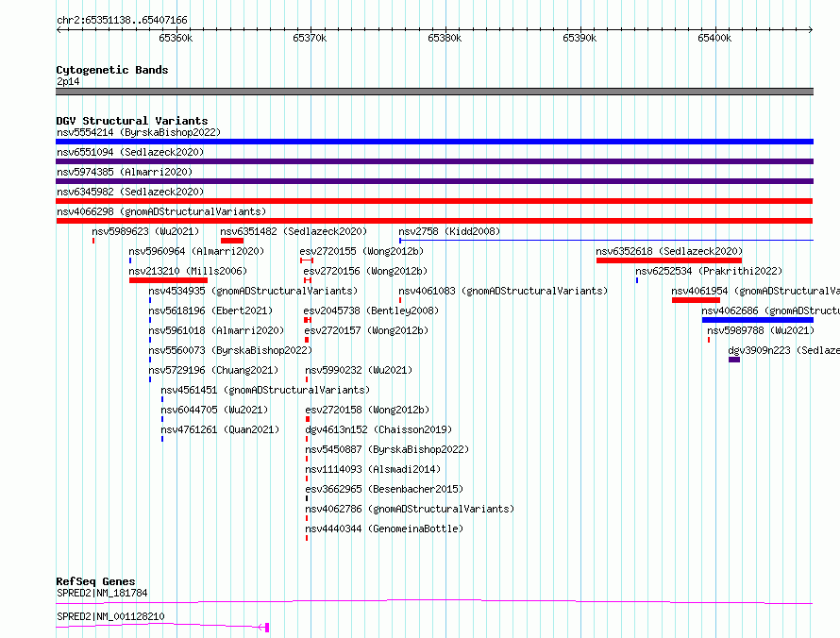Open the nsv5989623 (Wu2021) variant
Viewport: 840px width, 638px height.
click(145, 231)
